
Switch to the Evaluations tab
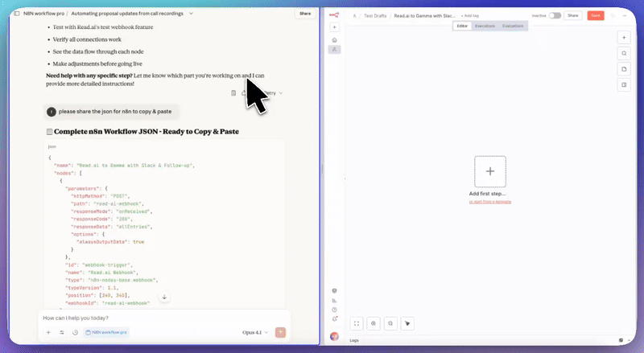click(513, 26)
